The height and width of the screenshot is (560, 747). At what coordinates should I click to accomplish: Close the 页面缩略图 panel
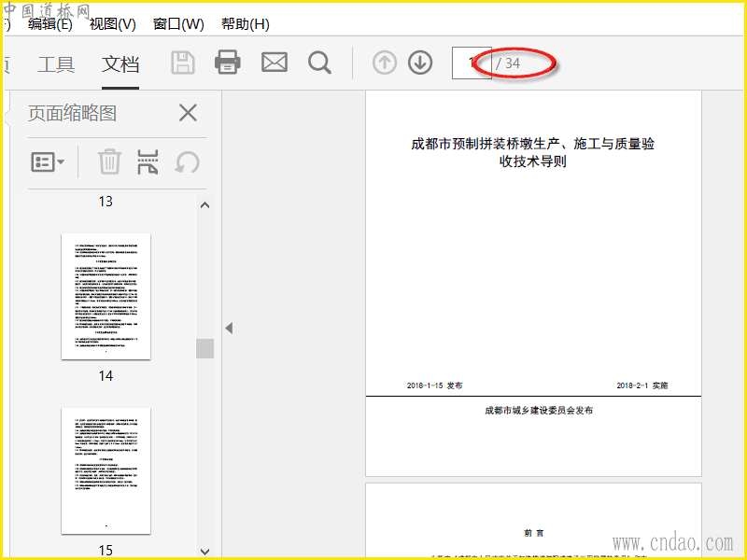pyautogui.click(x=189, y=113)
